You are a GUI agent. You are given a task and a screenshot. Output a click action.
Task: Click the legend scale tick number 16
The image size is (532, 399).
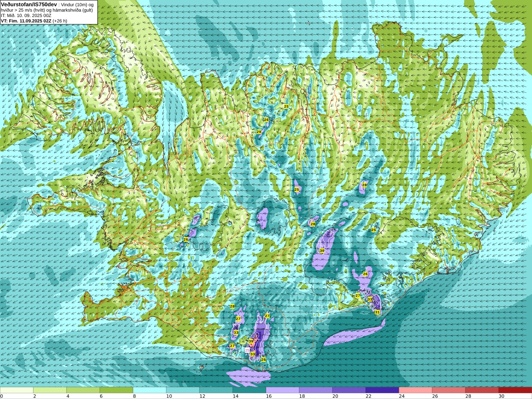[268, 396]
